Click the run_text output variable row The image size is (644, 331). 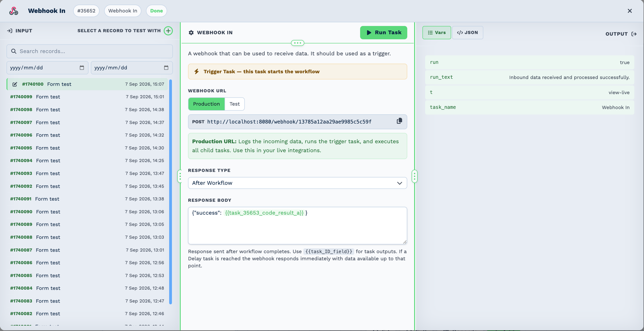pyautogui.click(x=530, y=77)
